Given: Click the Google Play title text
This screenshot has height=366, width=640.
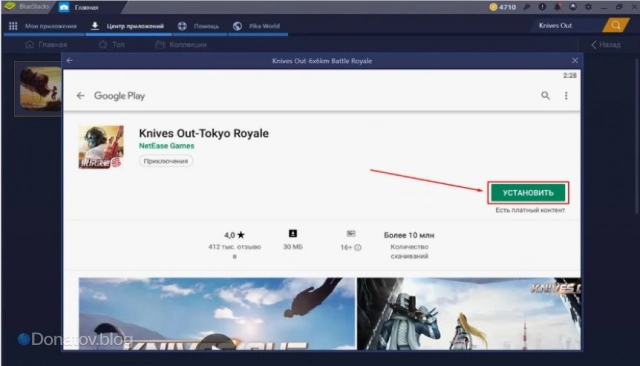Looking at the screenshot, I should tap(119, 95).
